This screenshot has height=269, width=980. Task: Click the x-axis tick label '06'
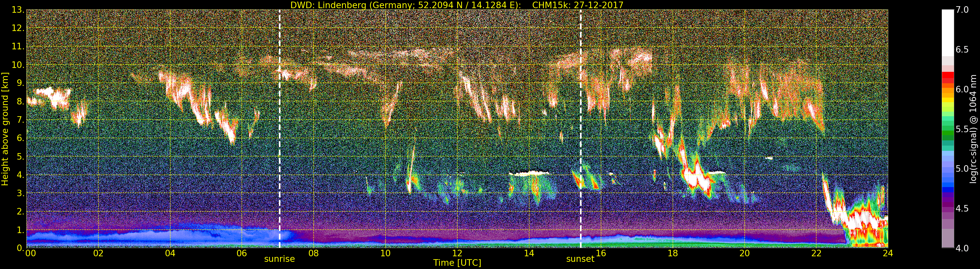242,253
